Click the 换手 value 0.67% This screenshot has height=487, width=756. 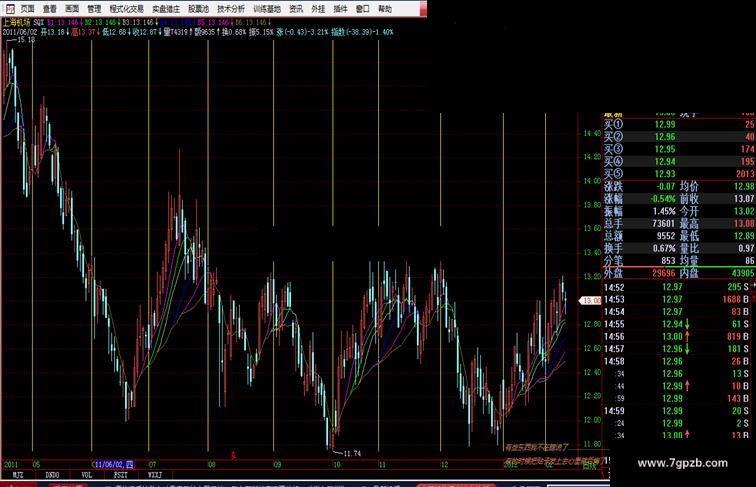(x=664, y=248)
